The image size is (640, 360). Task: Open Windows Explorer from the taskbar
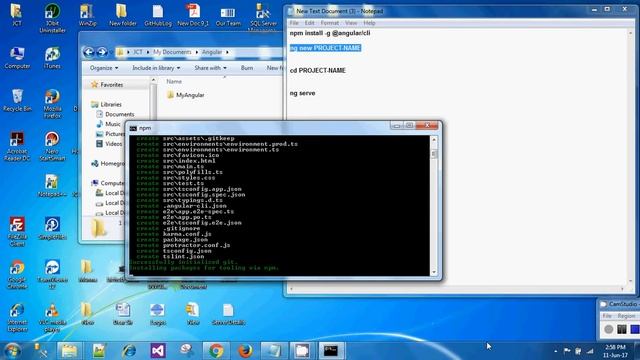69,351
